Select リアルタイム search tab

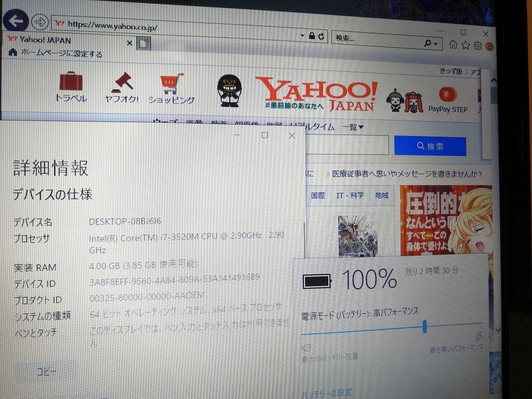point(312,126)
